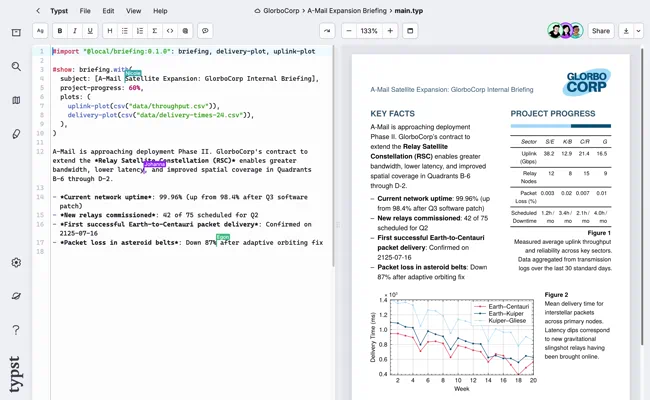650x400 pixels.
Task: Toggle underline formatting in the toolbar
Action: pos(91,31)
